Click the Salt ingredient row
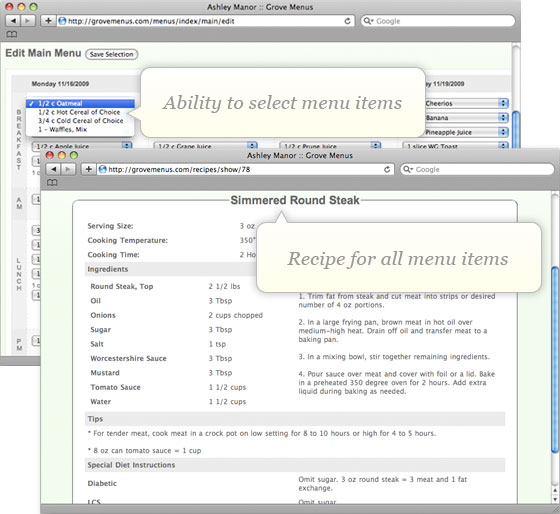Viewport: 560px width, 514px height. (97, 344)
